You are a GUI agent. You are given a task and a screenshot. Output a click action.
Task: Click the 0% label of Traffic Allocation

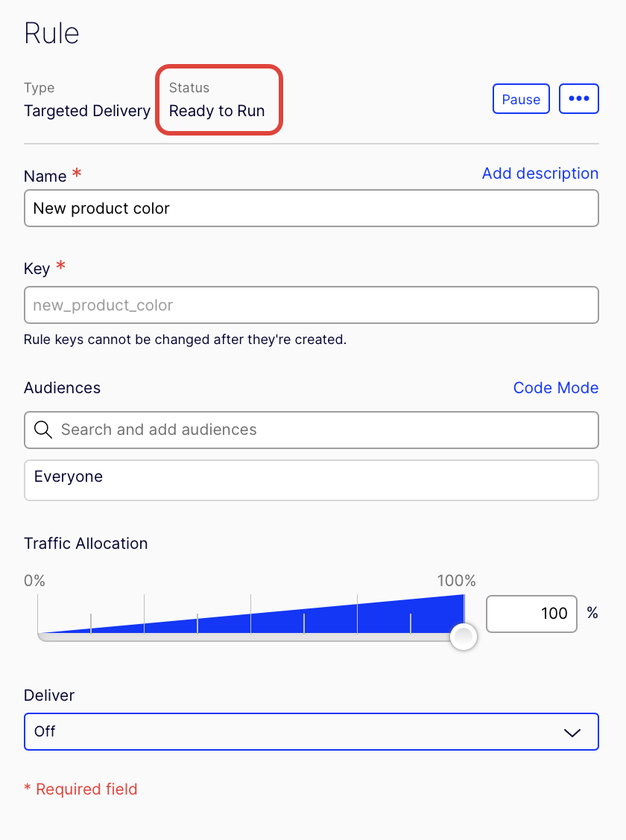tap(35, 581)
